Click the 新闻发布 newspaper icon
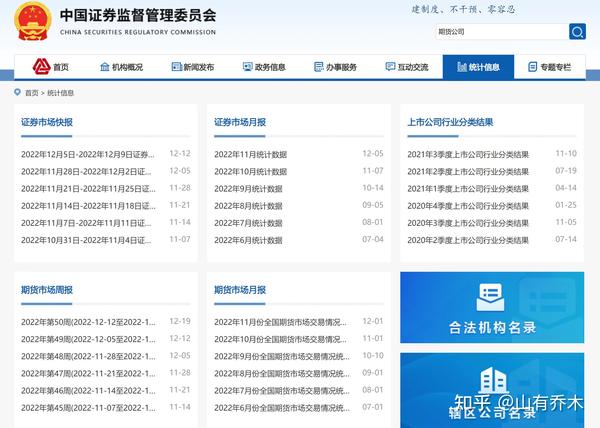The image size is (600, 428). tap(176, 67)
